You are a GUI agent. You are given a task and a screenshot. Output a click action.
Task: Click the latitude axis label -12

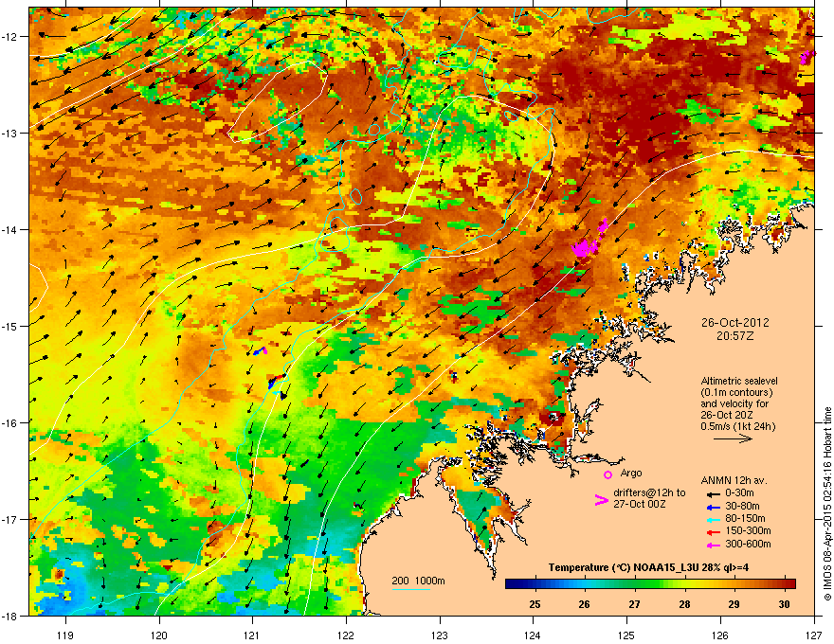[10, 37]
